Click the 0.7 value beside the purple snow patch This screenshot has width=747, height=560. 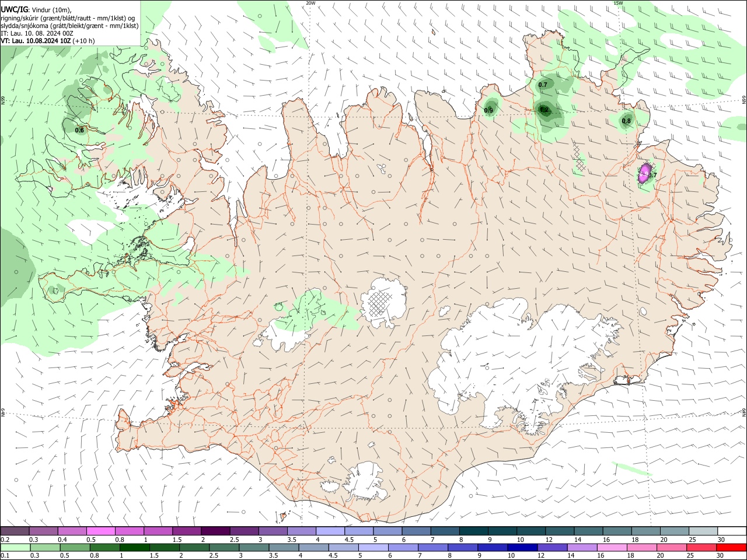click(x=652, y=175)
